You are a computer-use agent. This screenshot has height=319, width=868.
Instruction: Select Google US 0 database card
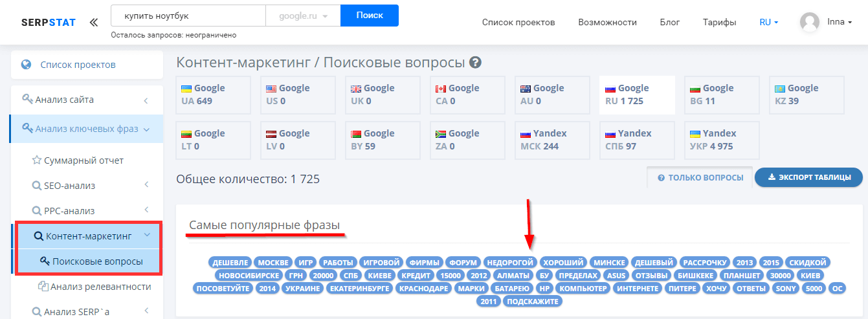pyautogui.click(x=298, y=95)
